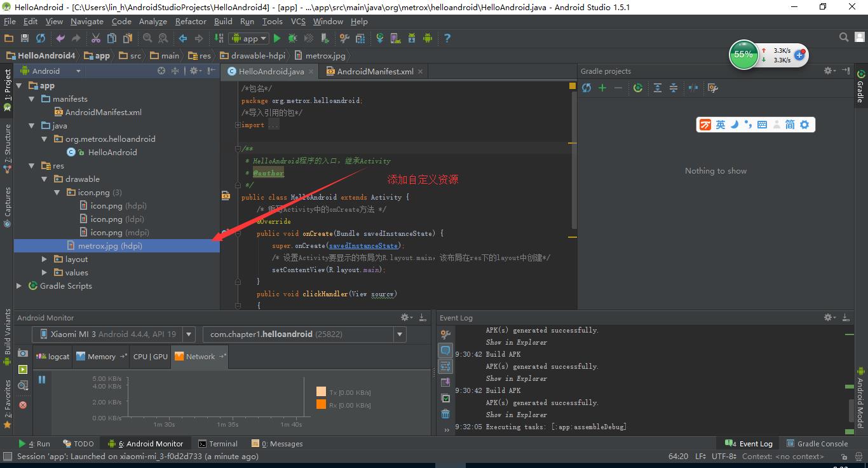Expand Gradle Scripts node

click(x=19, y=286)
